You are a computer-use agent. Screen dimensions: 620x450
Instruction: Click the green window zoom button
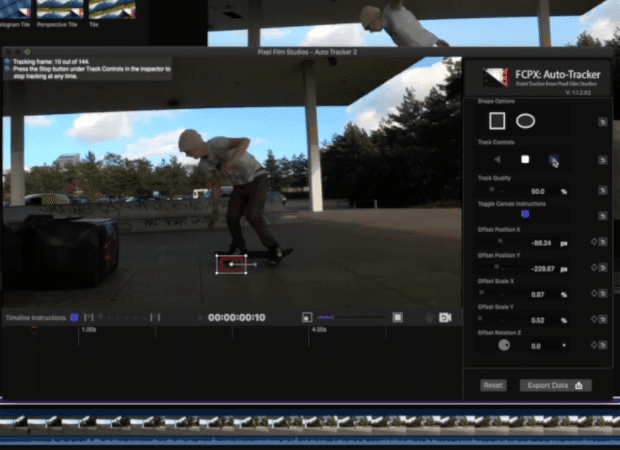coord(28,52)
